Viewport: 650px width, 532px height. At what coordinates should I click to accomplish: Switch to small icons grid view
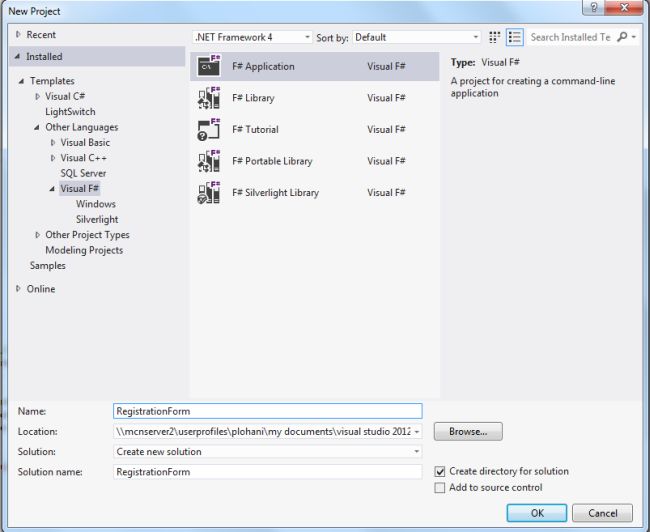(x=494, y=37)
